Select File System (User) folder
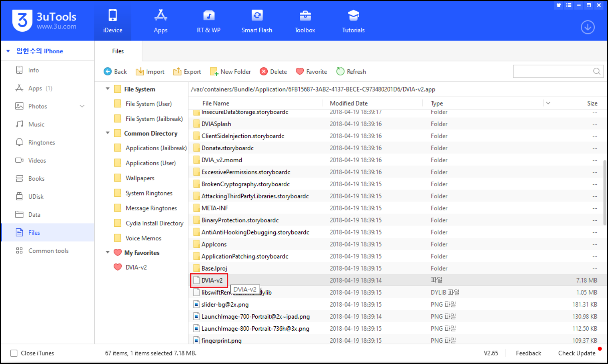608x364 pixels. point(143,104)
